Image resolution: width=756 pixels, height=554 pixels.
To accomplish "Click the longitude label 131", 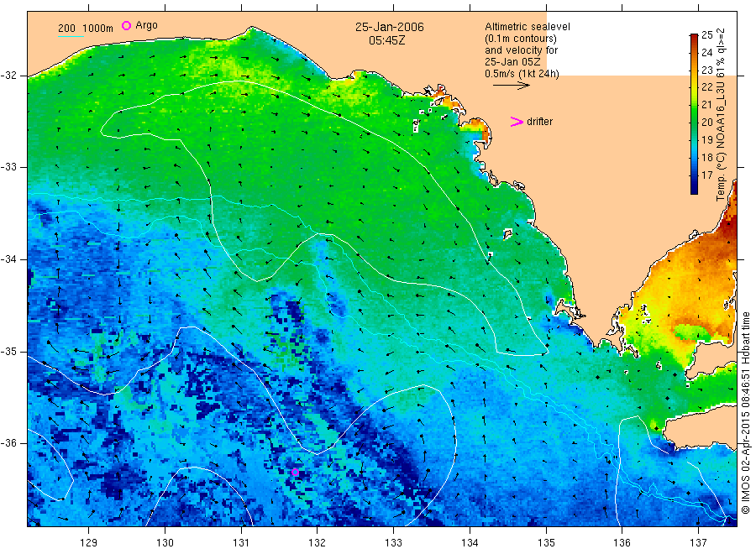I will [241, 542].
